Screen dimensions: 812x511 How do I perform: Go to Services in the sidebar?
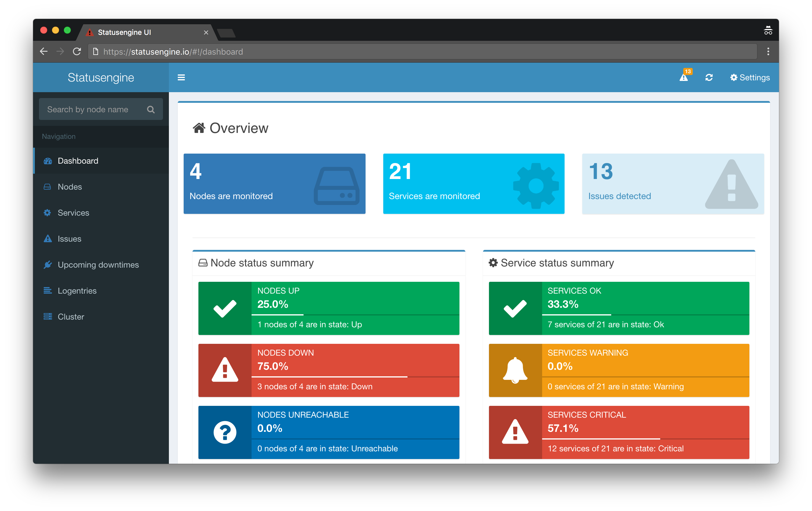[101, 213]
